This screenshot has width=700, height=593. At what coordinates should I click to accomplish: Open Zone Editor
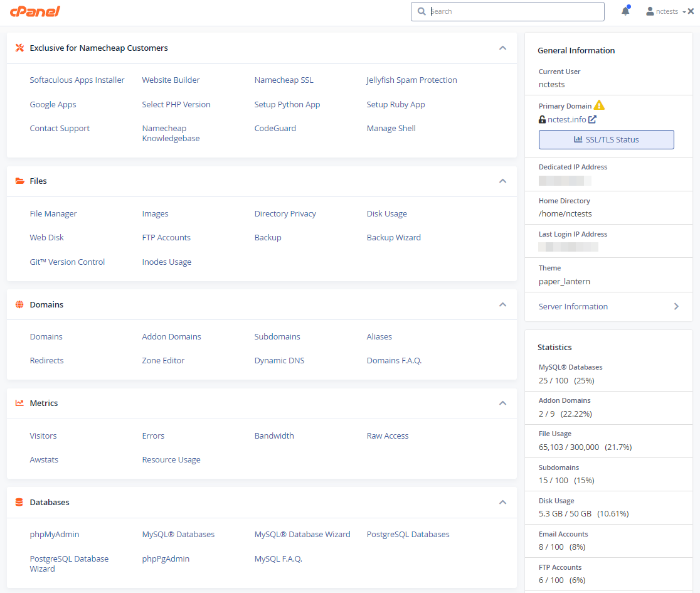[163, 360]
